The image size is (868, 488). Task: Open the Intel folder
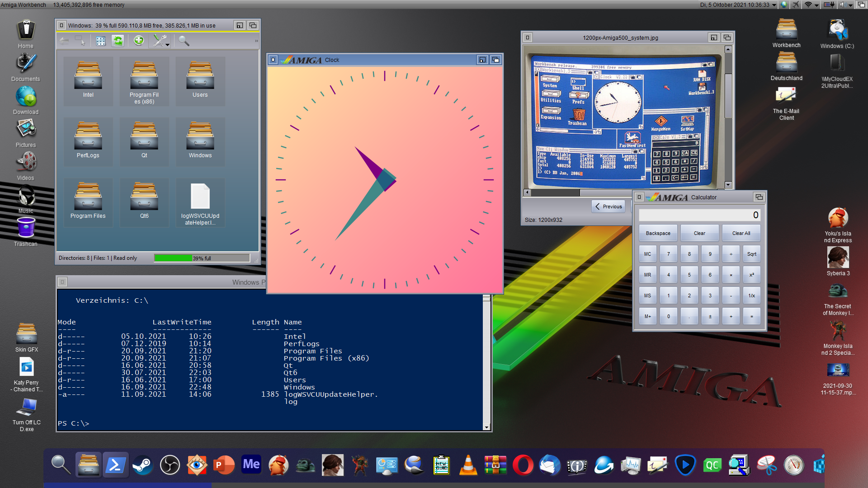pos(88,80)
